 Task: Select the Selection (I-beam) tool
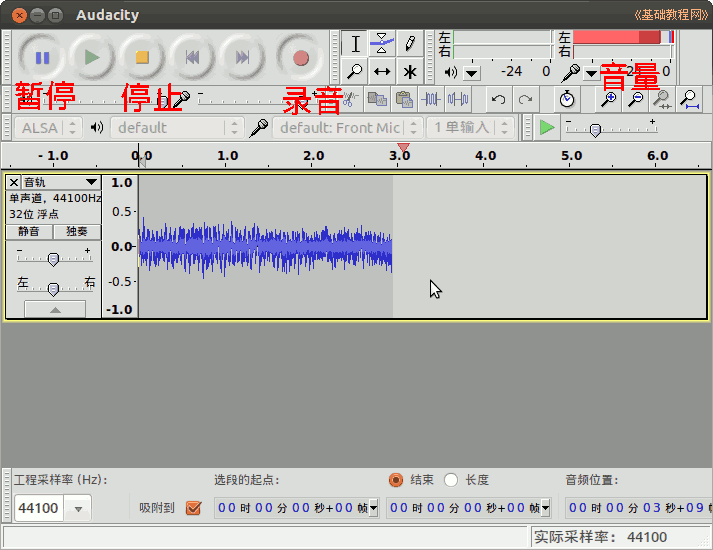coord(355,44)
